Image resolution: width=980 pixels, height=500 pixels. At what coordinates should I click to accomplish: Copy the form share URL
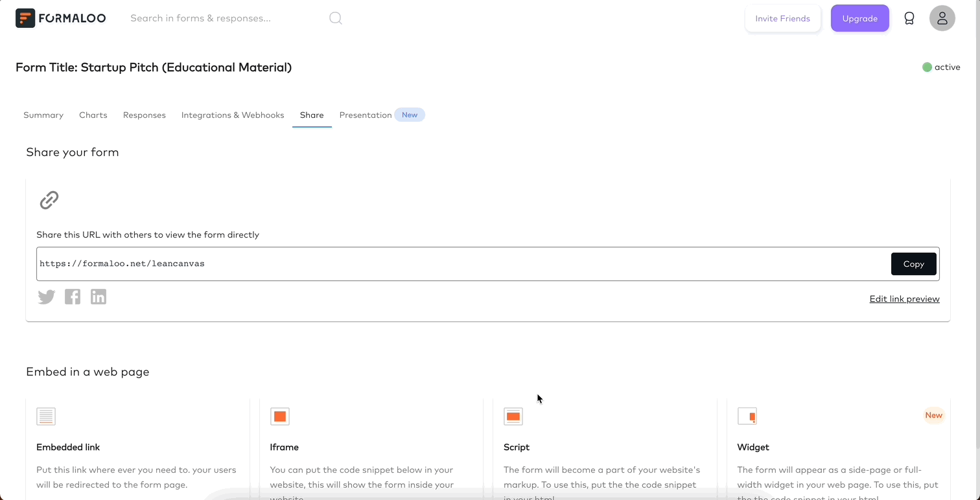click(x=913, y=264)
